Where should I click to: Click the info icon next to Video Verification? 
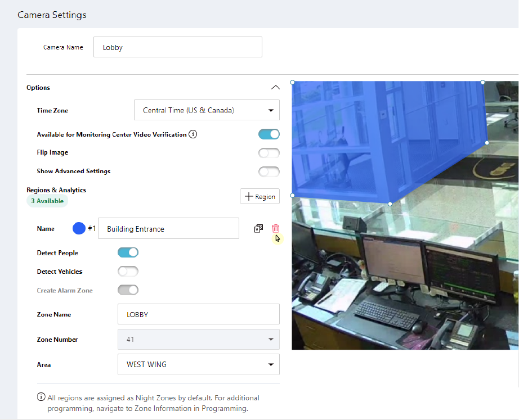pos(193,134)
